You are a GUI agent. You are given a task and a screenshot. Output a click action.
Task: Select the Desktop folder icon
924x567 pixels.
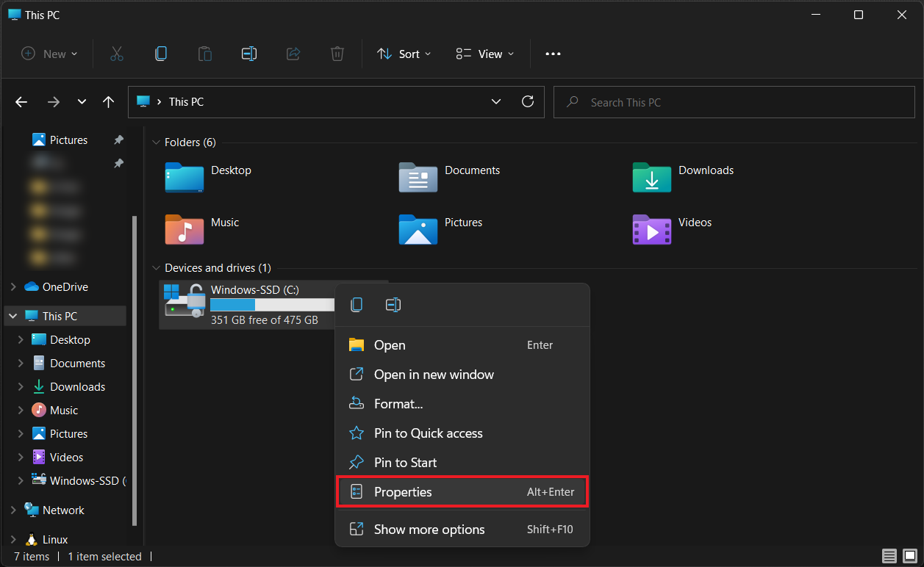click(185, 177)
